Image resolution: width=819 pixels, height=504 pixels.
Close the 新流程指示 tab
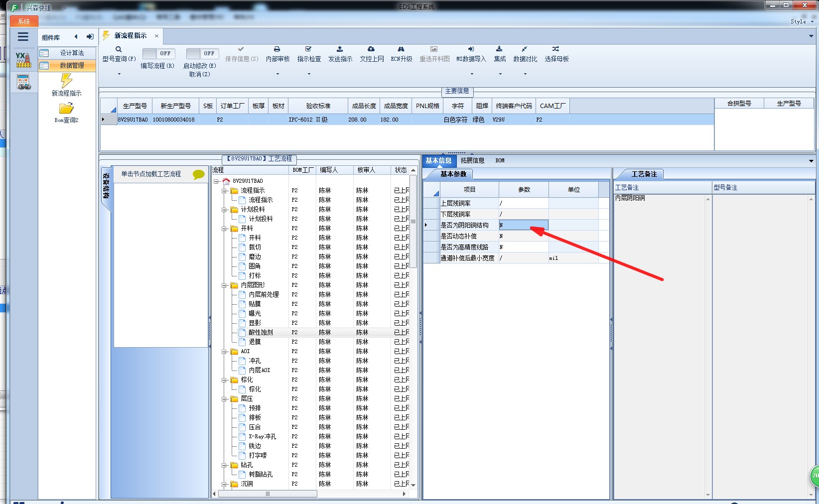pyautogui.click(x=156, y=36)
